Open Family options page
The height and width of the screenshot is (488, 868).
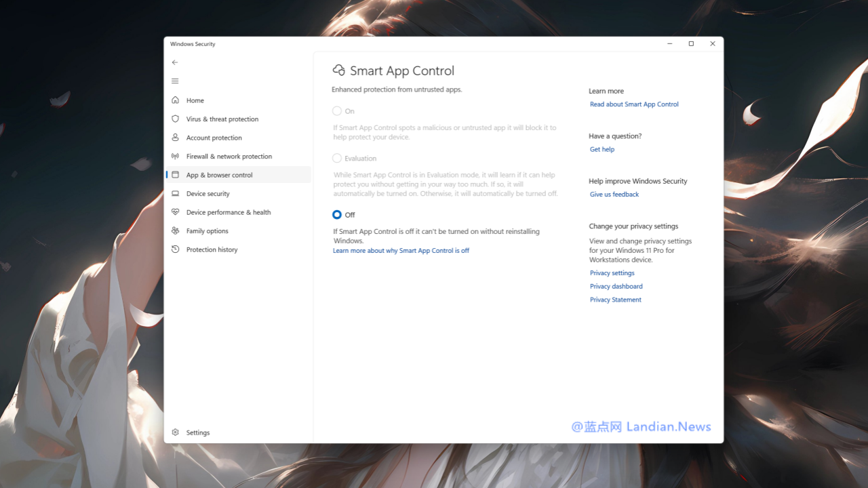pos(239,230)
